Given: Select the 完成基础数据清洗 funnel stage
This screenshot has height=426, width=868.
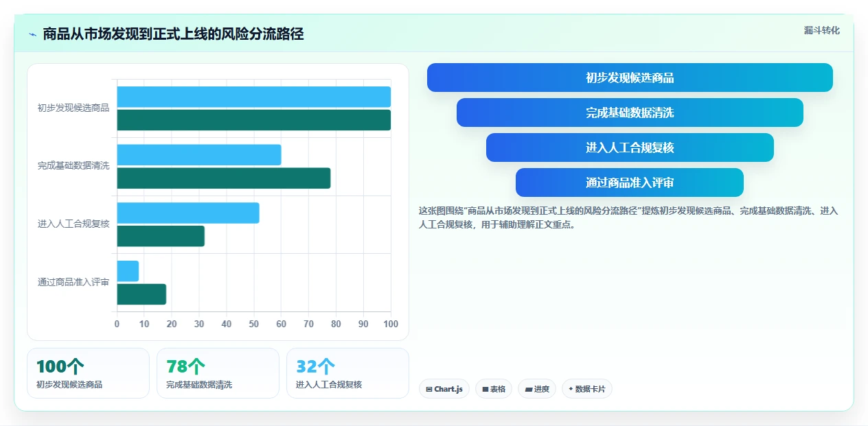Looking at the screenshot, I should pyautogui.click(x=630, y=113).
